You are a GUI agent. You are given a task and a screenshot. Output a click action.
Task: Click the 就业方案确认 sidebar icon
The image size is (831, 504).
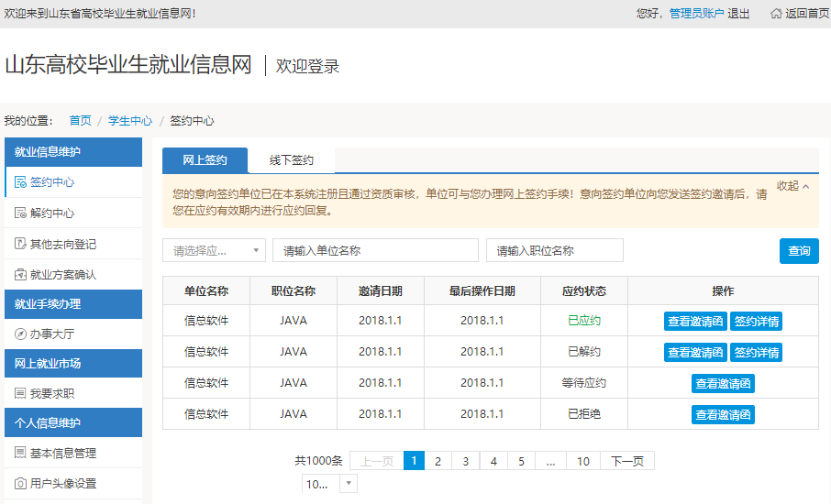coord(20,274)
